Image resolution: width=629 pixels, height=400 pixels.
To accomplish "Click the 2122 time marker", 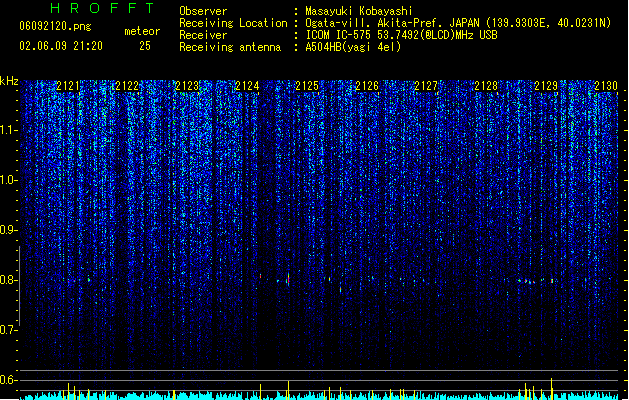I will point(127,86).
